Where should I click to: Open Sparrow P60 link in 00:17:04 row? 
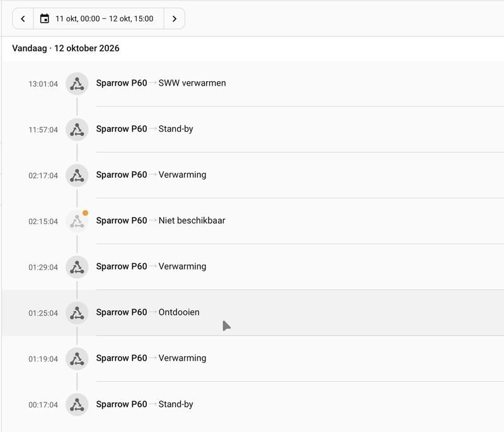coord(122,404)
